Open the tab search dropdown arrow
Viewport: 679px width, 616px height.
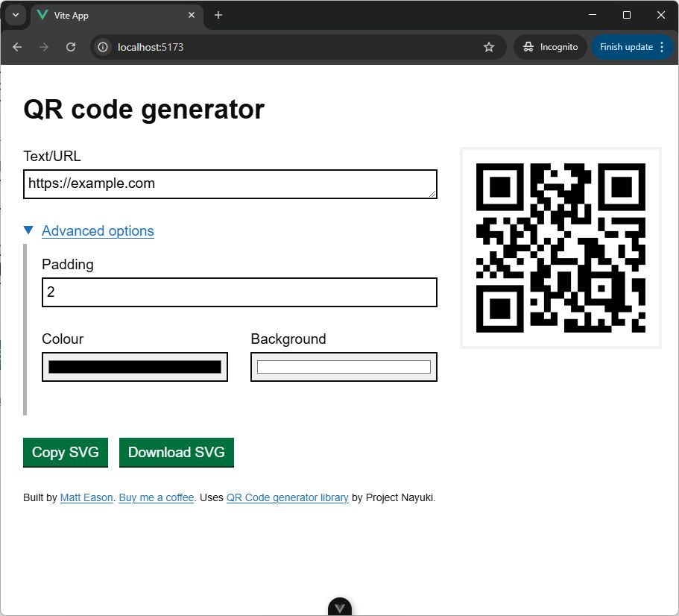click(x=16, y=15)
